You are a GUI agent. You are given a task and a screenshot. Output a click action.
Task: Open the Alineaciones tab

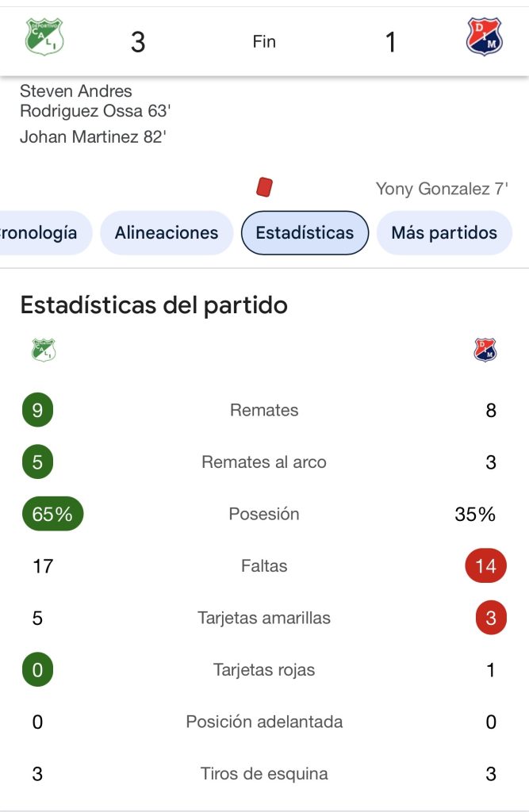click(x=167, y=233)
